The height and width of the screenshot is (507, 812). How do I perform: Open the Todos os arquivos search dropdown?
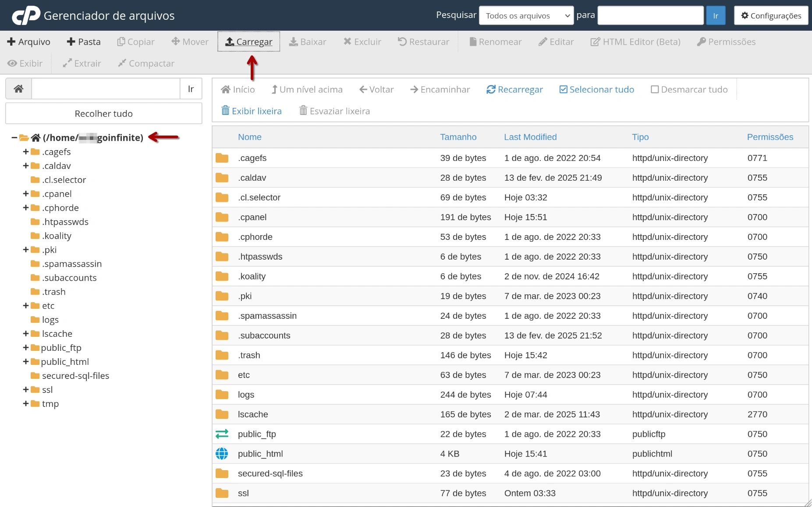click(x=526, y=15)
